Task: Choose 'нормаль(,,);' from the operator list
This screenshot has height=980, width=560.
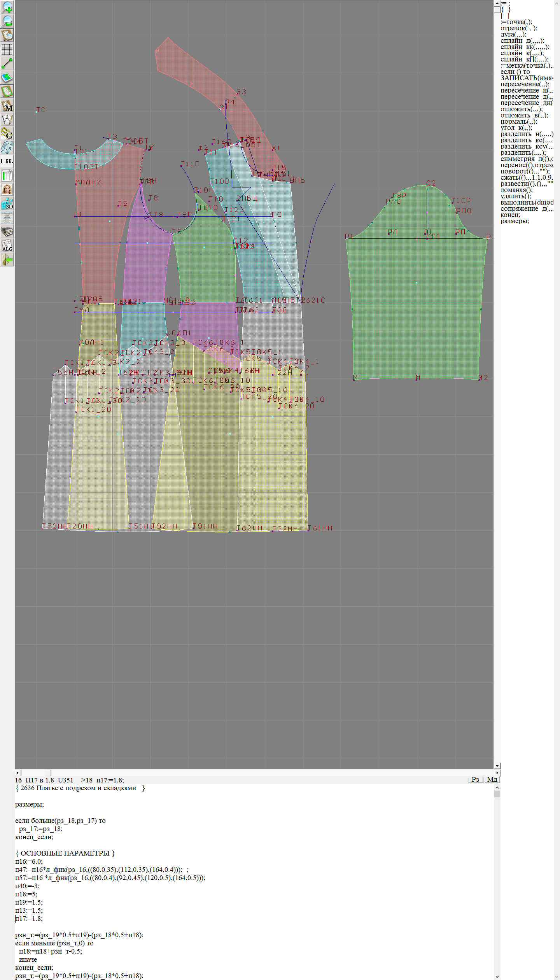Action: pyautogui.click(x=519, y=121)
